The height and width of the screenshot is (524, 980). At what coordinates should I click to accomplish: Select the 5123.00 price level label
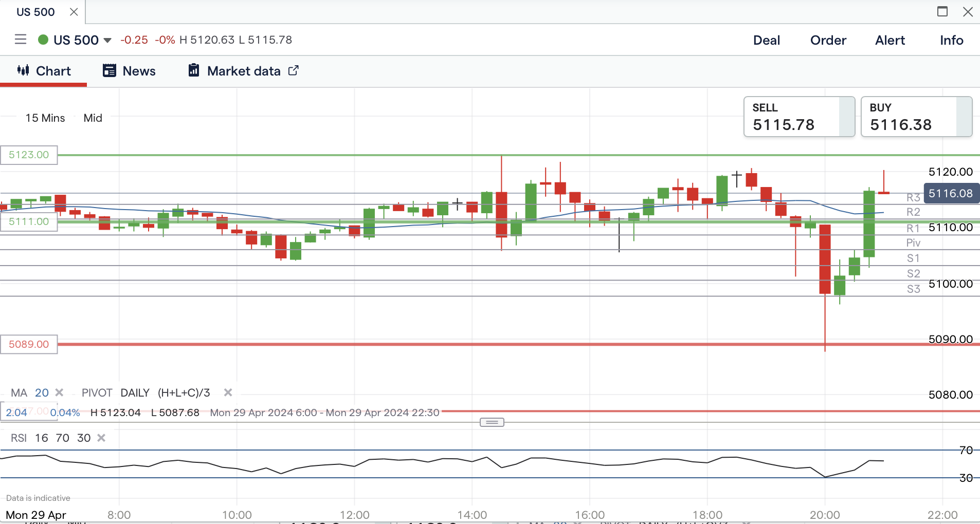pos(29,155)
